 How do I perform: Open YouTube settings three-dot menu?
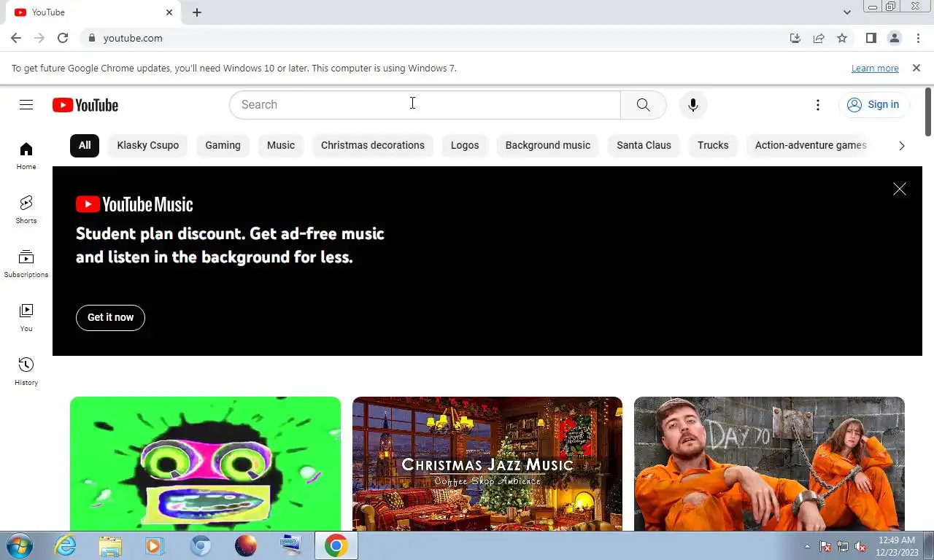(818, 105)
